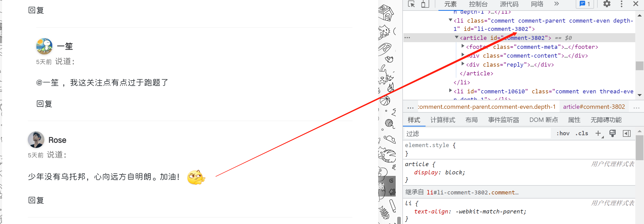
Task: Collapse the article comment-3802 node
Action: tap(456, 38)
